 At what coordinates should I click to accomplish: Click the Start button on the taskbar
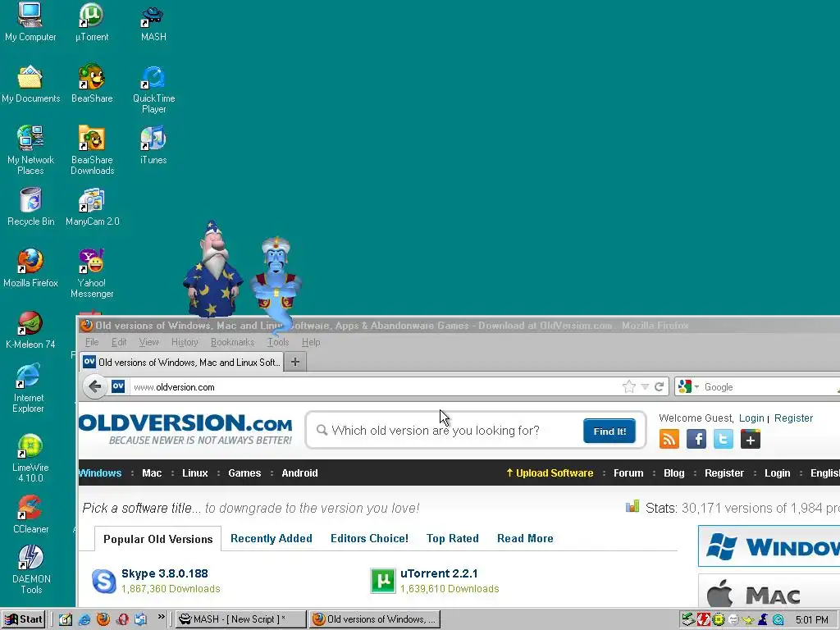[24, 619]
